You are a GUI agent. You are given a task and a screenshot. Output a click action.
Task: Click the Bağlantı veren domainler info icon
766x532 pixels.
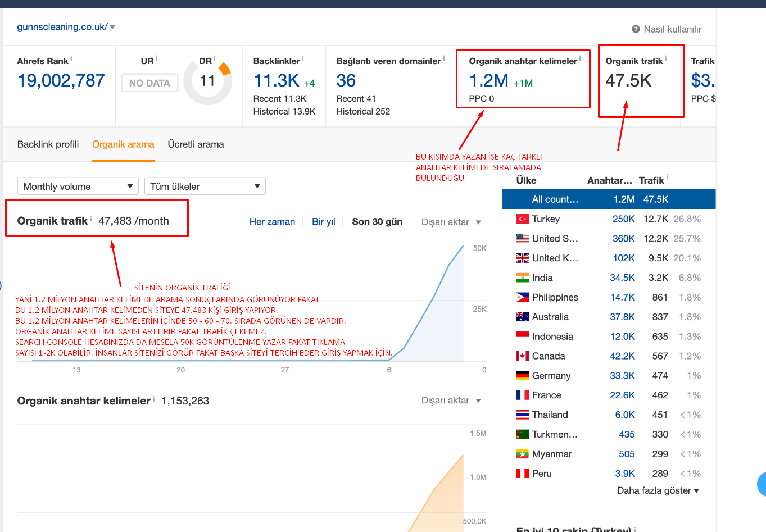tap(444, 58)
